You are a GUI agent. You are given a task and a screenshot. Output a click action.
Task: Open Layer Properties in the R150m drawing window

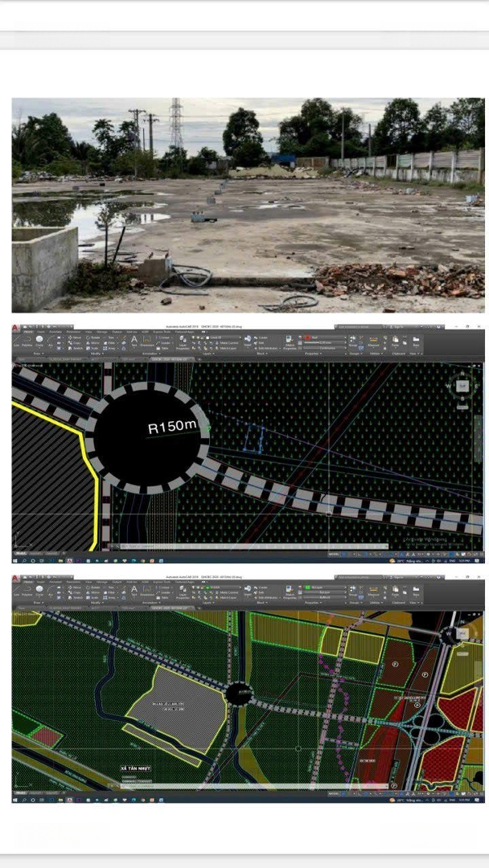tap(183, 341)
